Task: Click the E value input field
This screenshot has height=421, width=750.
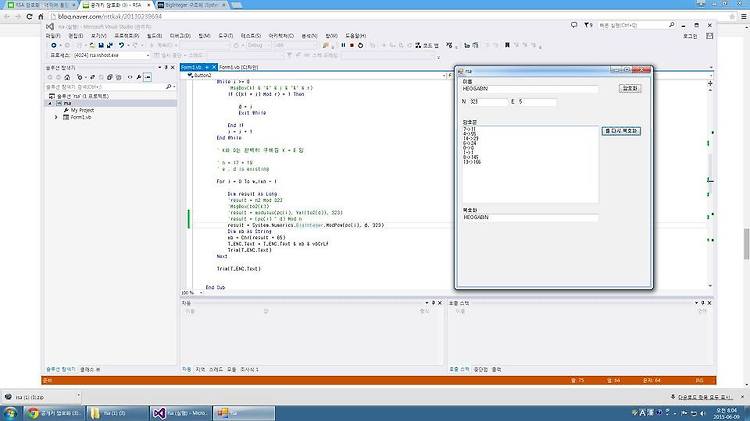Action: pos(536,102)
